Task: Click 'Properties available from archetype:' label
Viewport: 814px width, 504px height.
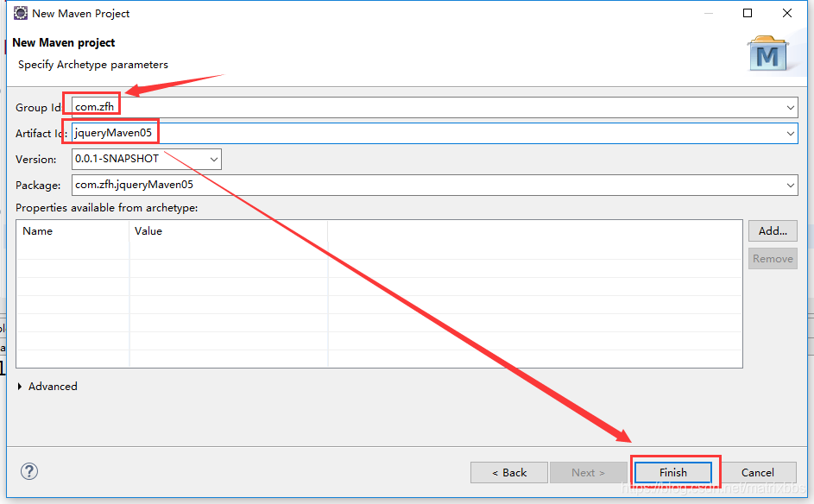Action: pyautogui.click(x=106, y=208)
